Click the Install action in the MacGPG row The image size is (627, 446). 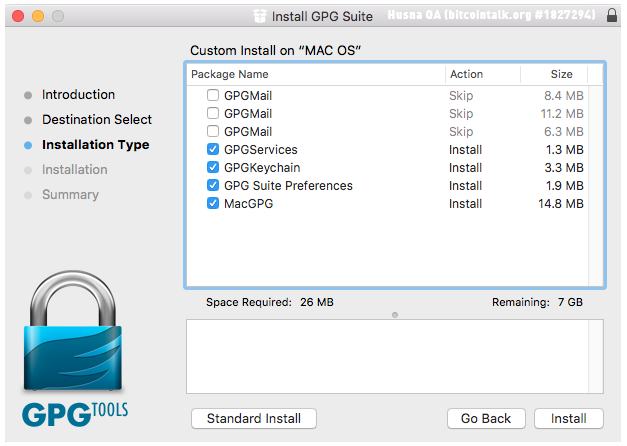(465, 204)
